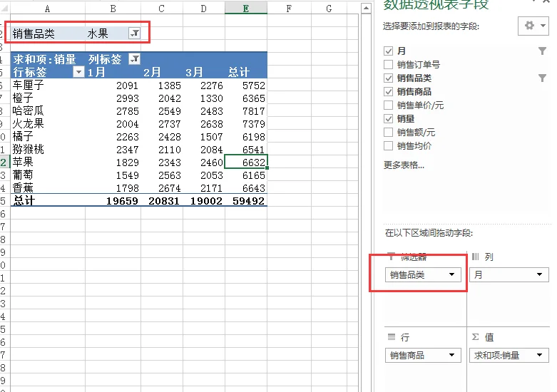Select the 火龙果 row label cell
557x392 pixels.
(48, 123)
